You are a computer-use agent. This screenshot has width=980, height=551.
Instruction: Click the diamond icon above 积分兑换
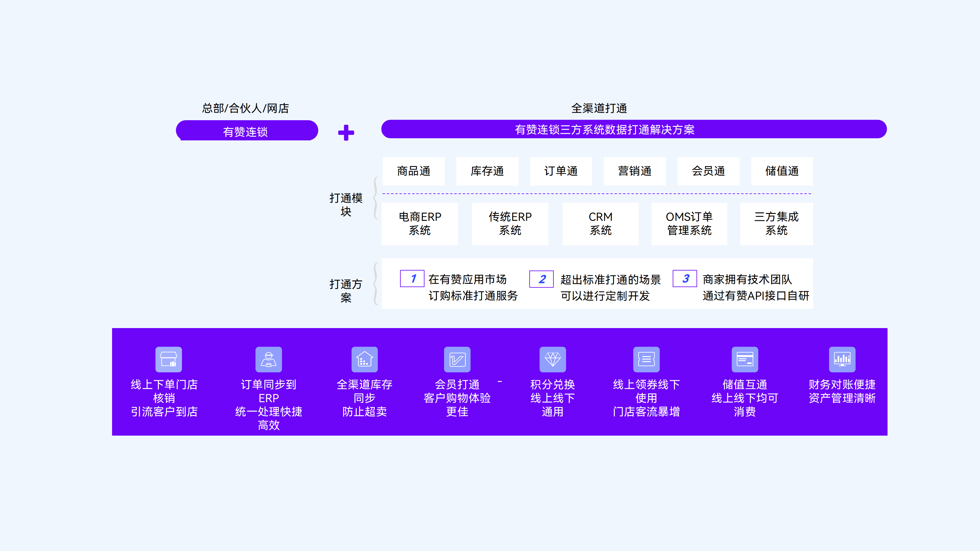pyautogui.click(x=553, y=359)
